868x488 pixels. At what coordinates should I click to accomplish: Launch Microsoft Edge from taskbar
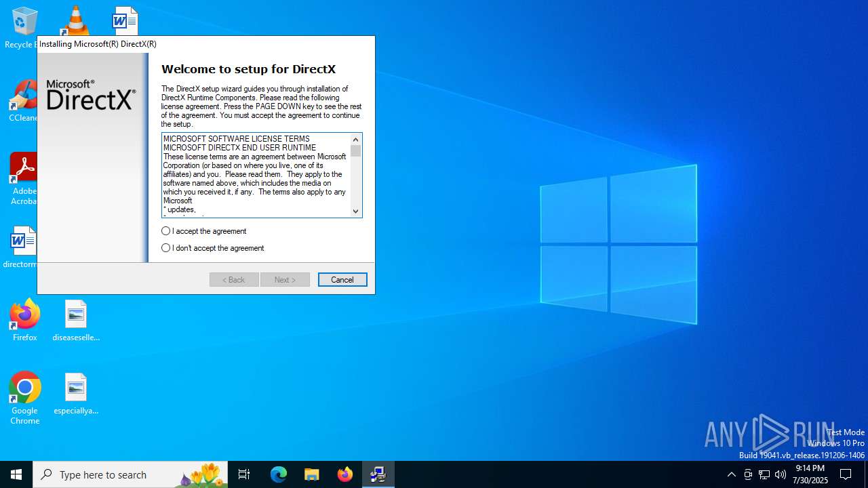279,474
